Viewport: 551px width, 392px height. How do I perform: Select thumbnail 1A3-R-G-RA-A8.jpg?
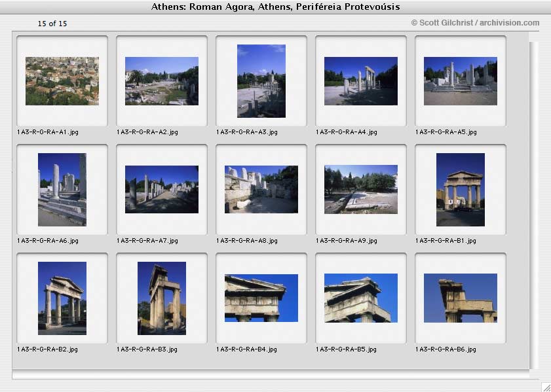point(261,190)
